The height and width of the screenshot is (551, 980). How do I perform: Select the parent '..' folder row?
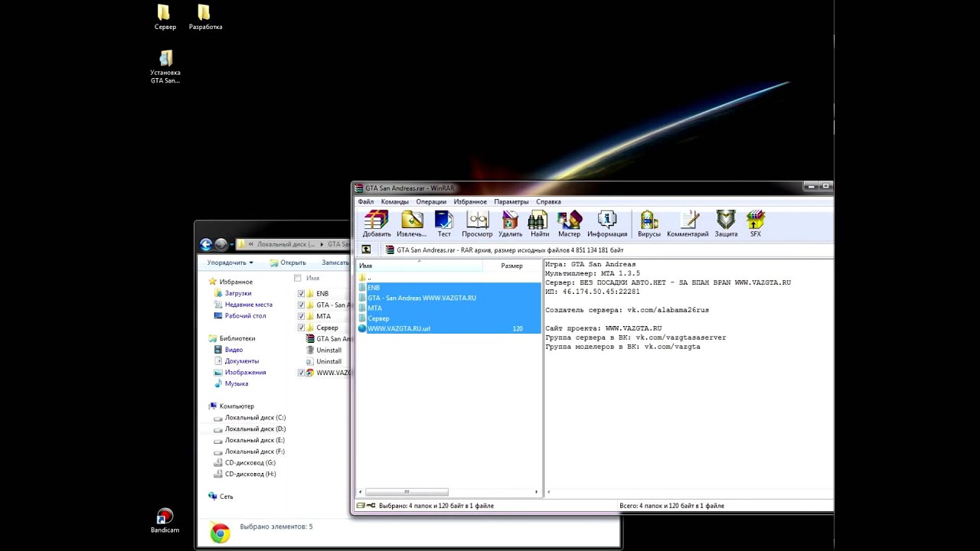(x=448, y=278)
